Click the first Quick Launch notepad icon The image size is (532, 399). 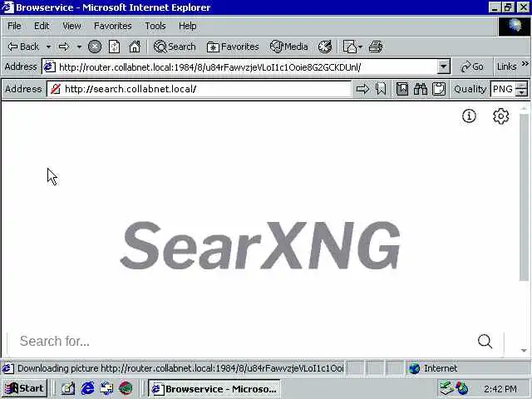(68, 388)
